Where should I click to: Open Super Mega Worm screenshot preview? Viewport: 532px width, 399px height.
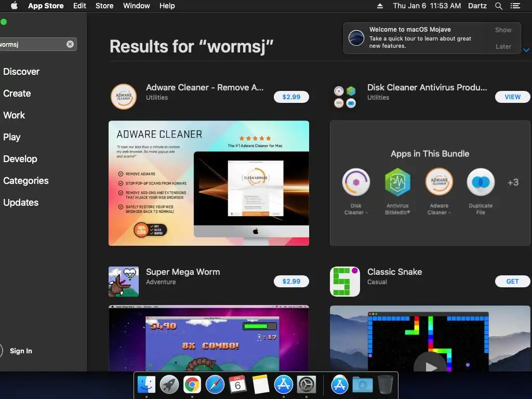[x=209, y=338]
